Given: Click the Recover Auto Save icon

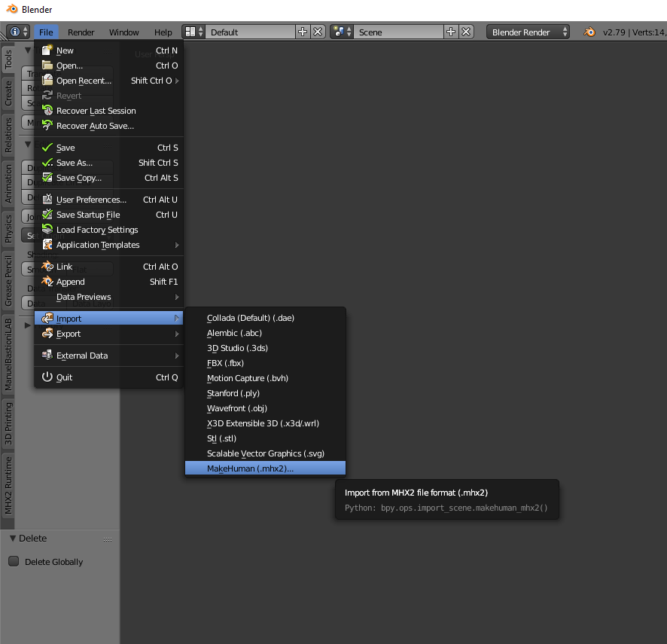Looking at the screenshot, I should click(47, 125).
